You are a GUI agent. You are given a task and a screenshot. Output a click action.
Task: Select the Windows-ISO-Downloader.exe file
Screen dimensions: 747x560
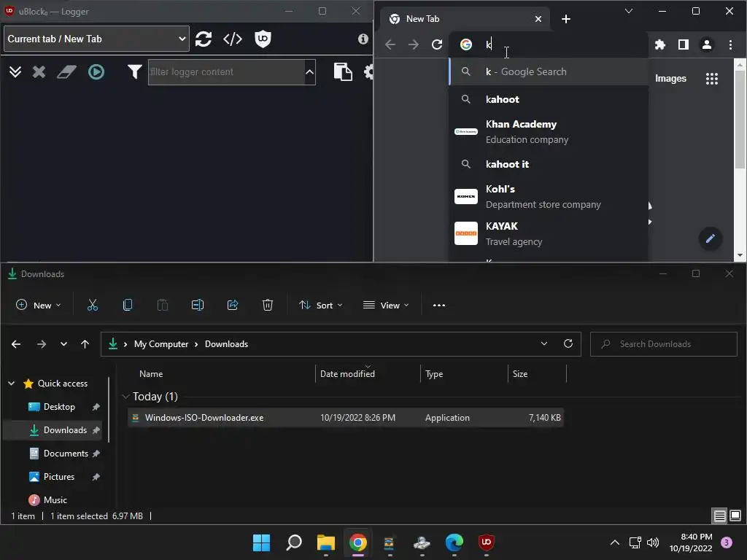(x=345, y=418)
